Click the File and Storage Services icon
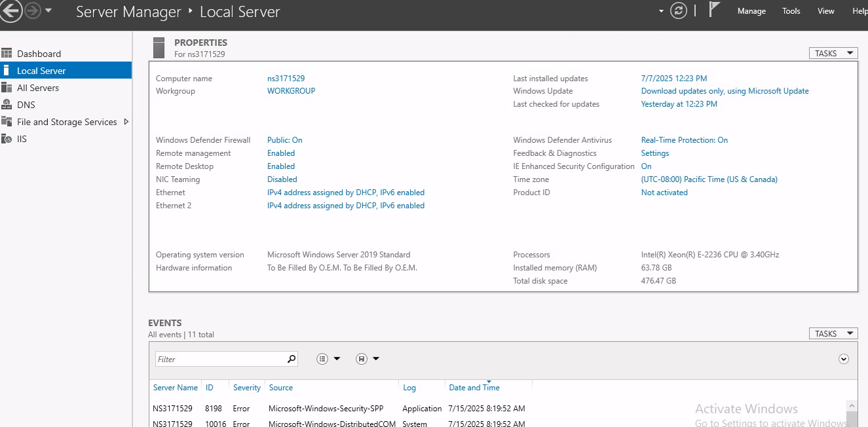Image resolution: width=868 pixels, height=427 pixels. (x=7, y=121)
